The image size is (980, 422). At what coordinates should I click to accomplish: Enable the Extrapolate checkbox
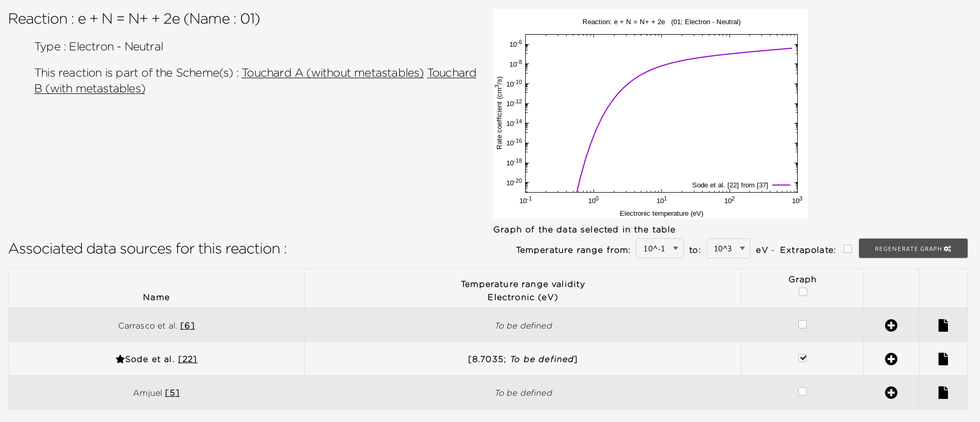pyautogui.click(x=848, y=248)
